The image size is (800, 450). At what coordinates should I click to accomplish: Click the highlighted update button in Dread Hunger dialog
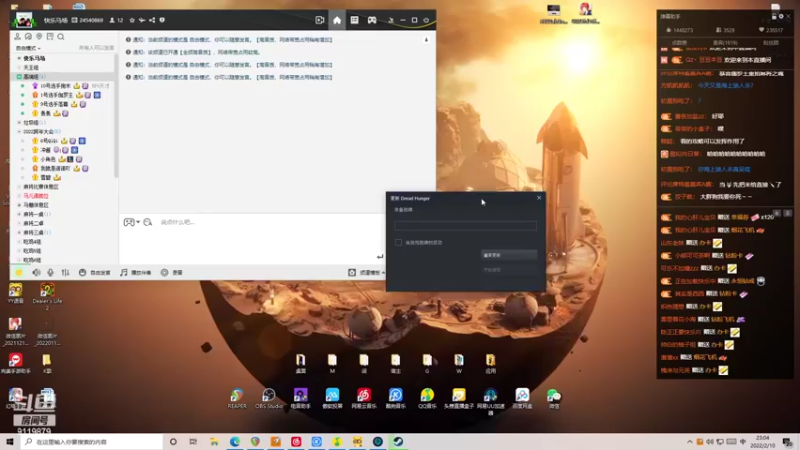click(509, 255)
